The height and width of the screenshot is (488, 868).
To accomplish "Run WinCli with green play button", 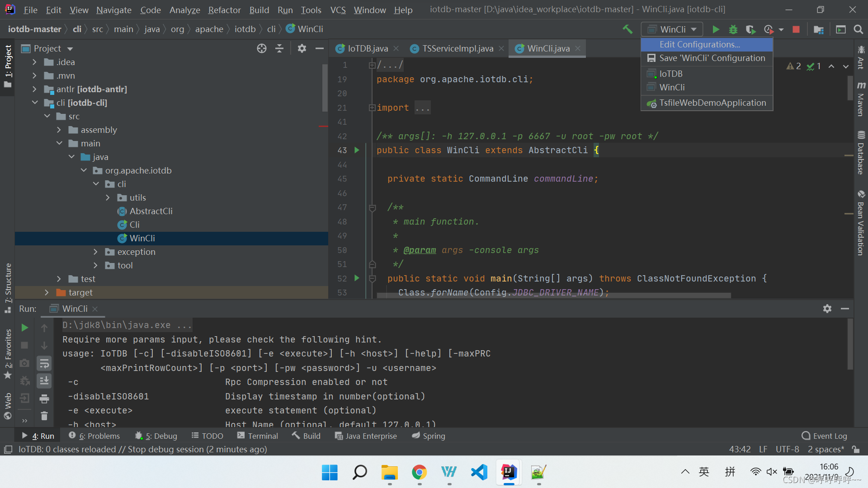I will pyautogui.click(x=716, y=29).
